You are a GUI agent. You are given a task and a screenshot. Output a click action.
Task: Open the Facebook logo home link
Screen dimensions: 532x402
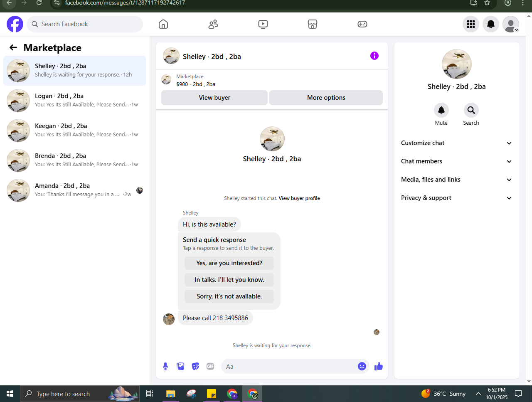(15, 24)
